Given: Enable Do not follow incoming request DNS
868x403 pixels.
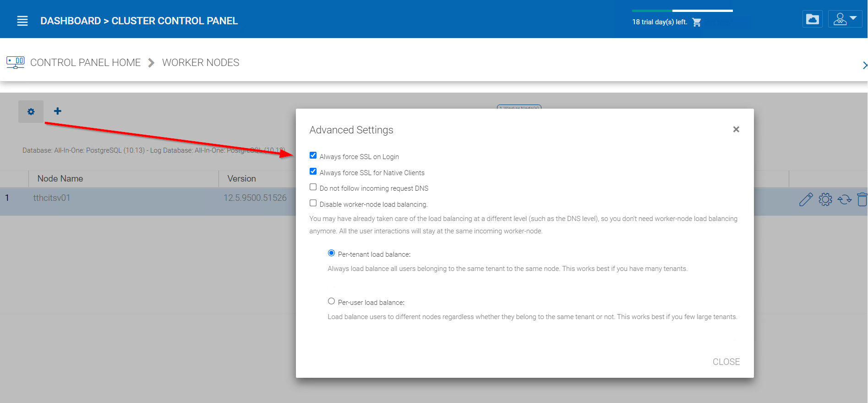Looking at the screenshot, I should (x=313, y=187).
